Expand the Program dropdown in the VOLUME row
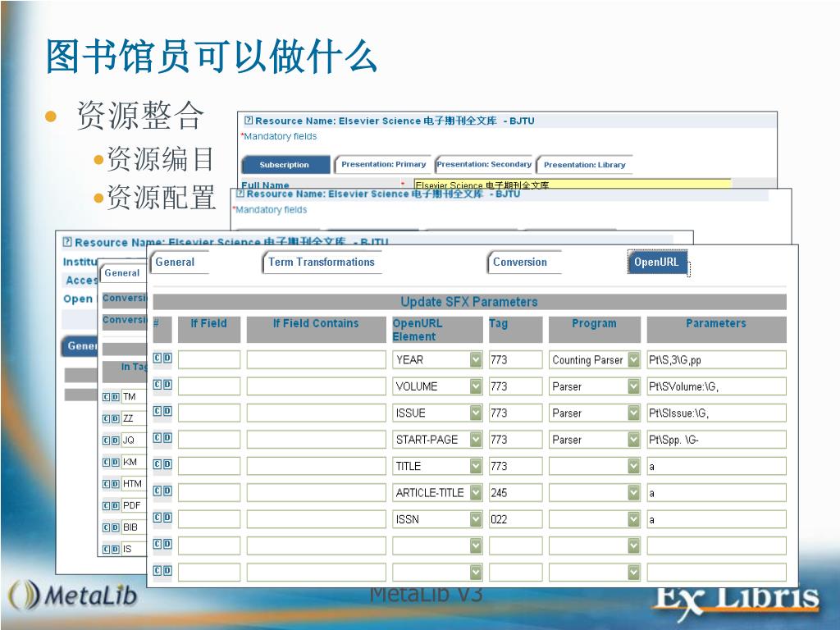The height and width of the screenshot is (630, 840). [634, 386]
